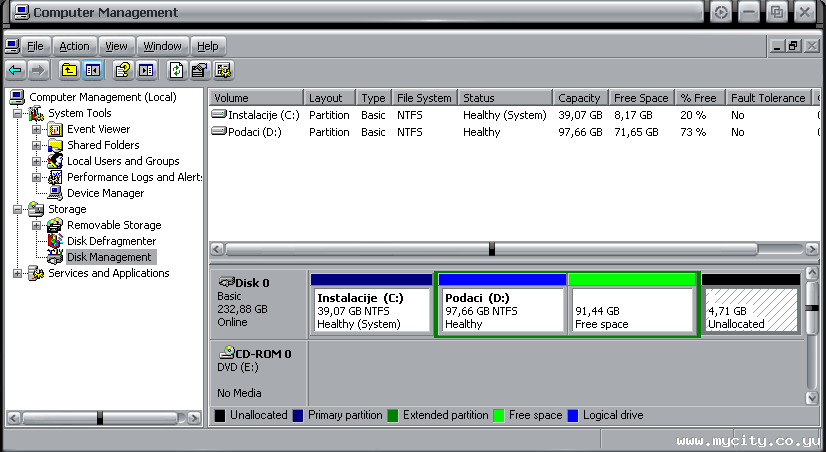Click the Unallocated black legend swatch
The height and width of the screenshot is (452, 826).
220,416
